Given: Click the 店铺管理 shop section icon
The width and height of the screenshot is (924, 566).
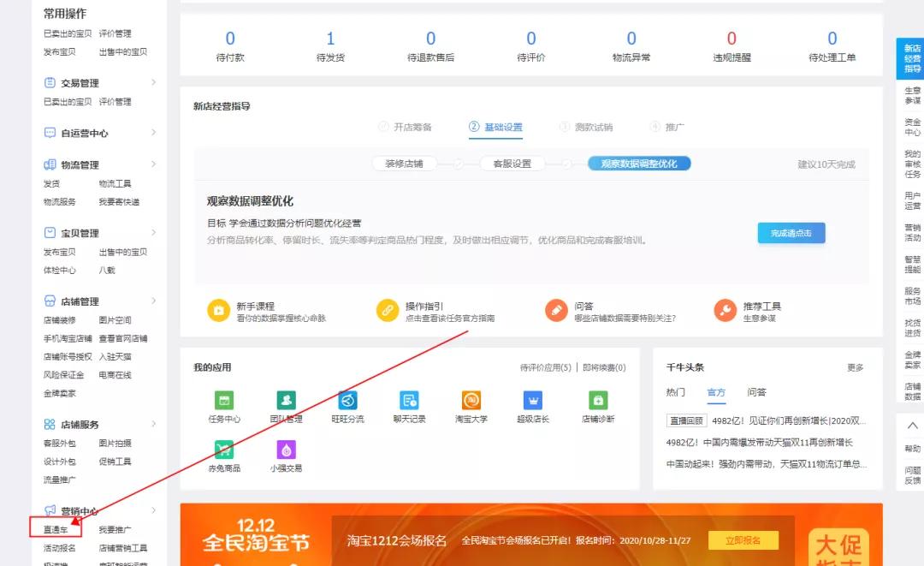Looking at the screenshot, I should 50,301.
